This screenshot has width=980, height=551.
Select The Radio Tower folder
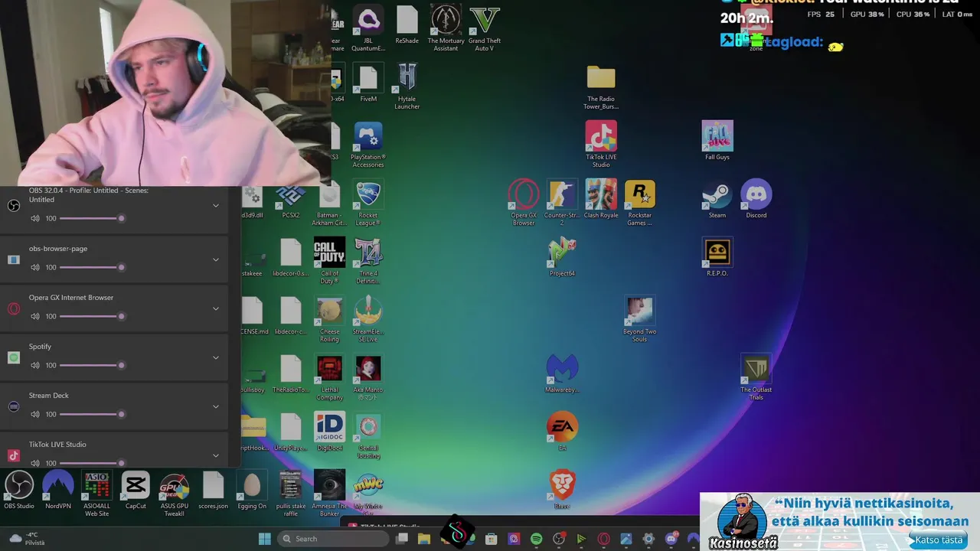coord(601,86)
